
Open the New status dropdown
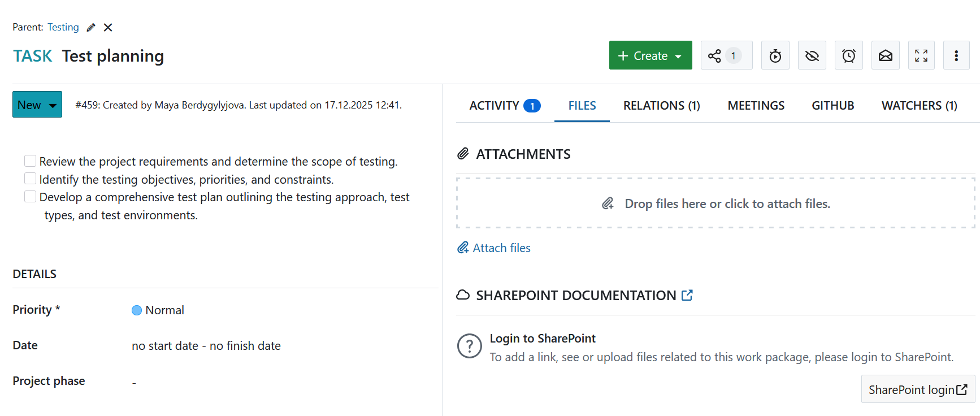coord(37,105)
